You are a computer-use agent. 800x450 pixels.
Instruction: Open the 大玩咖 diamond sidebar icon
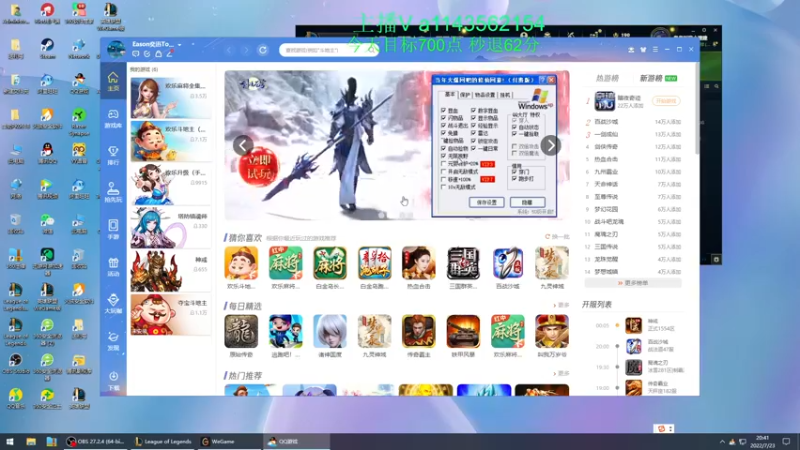pyautogui.click(x=113, y=304)
